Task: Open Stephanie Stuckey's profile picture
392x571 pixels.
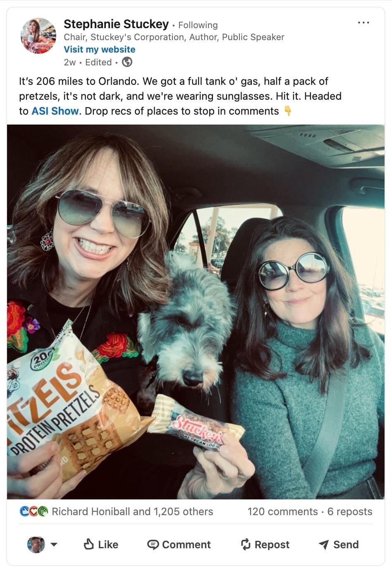Action: point(38,36)
